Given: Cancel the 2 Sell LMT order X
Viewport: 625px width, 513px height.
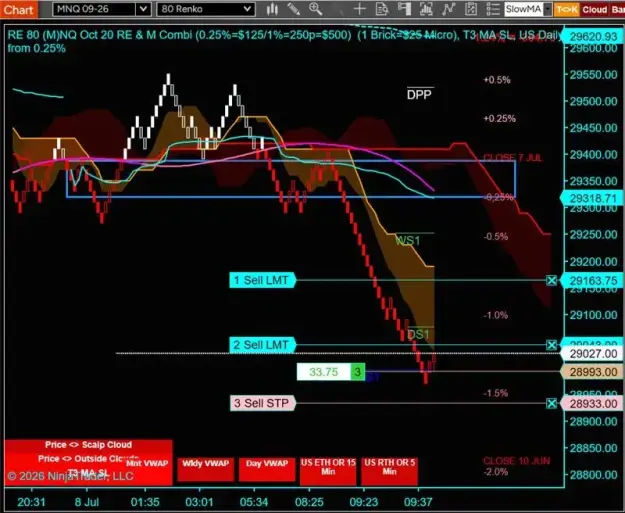Looking at the screenshot, I should [551, 345].
